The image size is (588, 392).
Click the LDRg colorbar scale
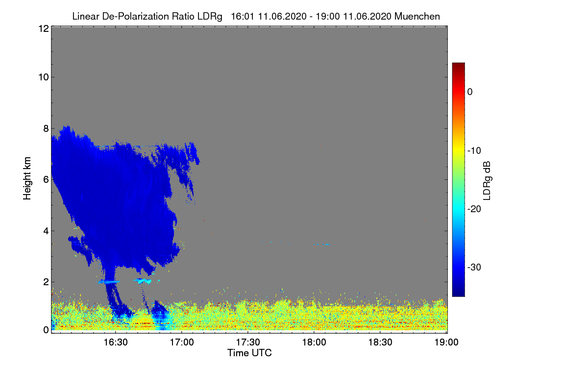[x=458, y=179]
